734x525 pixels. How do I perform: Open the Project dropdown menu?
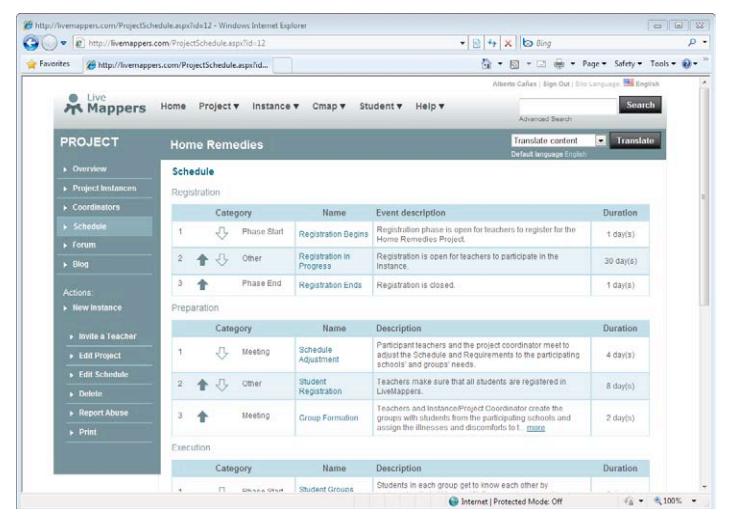tap(219, 106)
